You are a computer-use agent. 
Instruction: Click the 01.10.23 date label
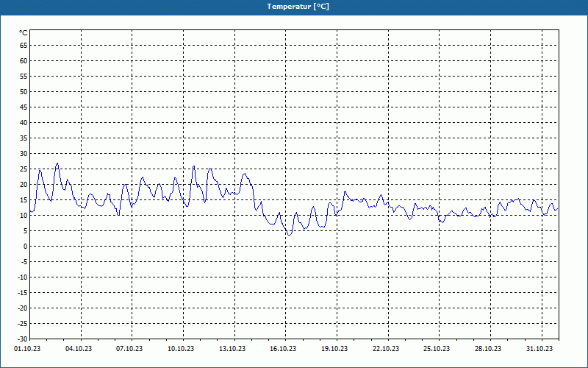click(27, 349)
